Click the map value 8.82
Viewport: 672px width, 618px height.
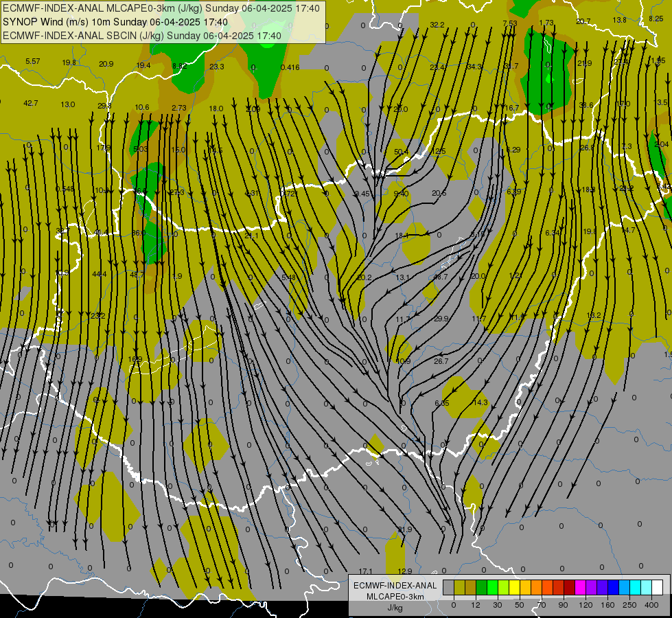(180, 66)
